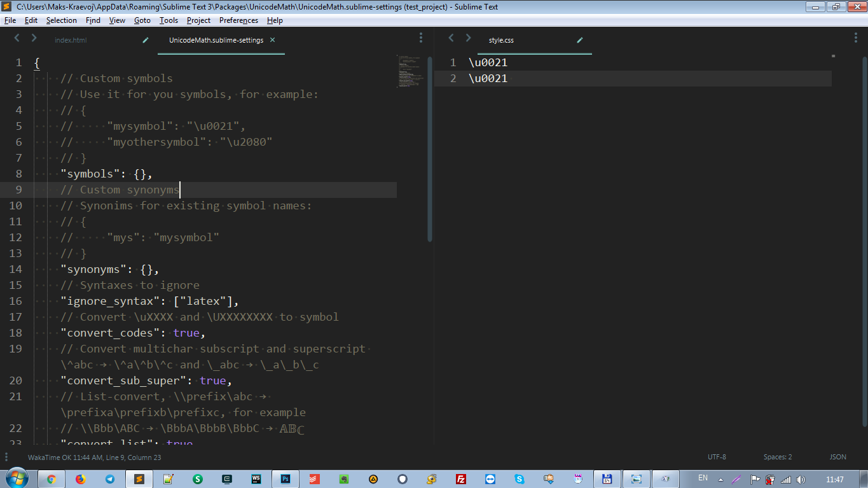Open the Preferences menu
868x488 pixels.
coord(238,20)
